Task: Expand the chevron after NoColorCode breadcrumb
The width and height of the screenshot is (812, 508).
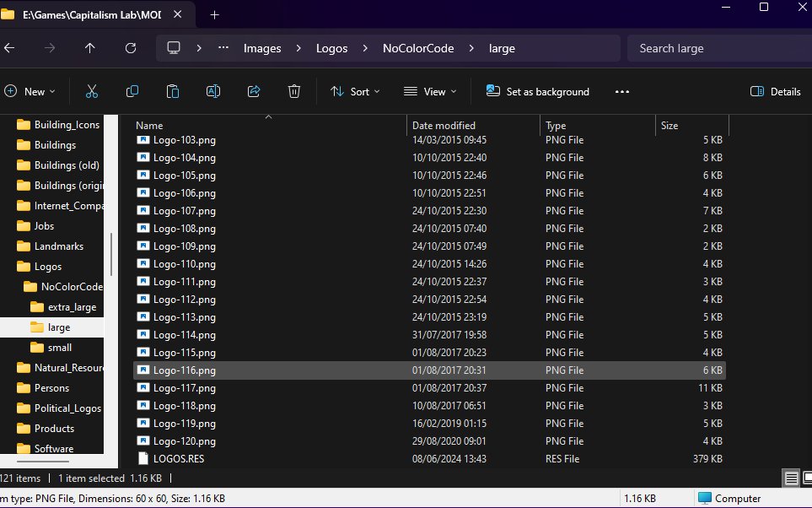Action: coord(471,48)
